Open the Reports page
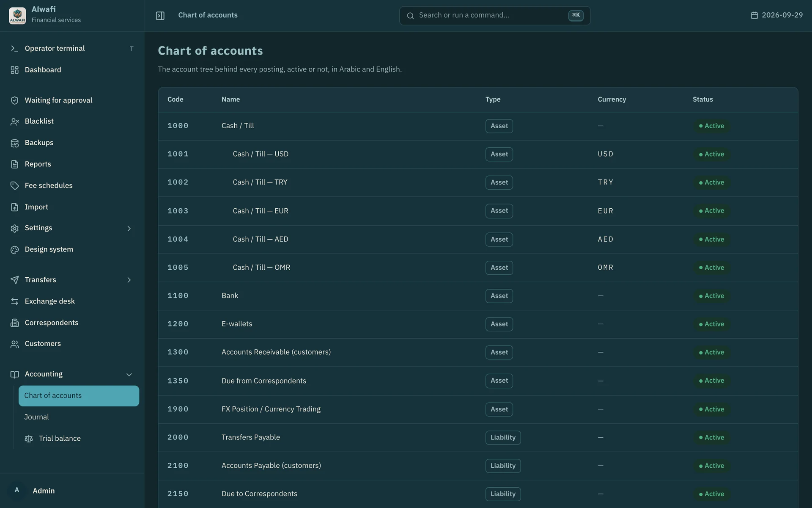This screenshot has height=508, width=812. pos(72,164)
